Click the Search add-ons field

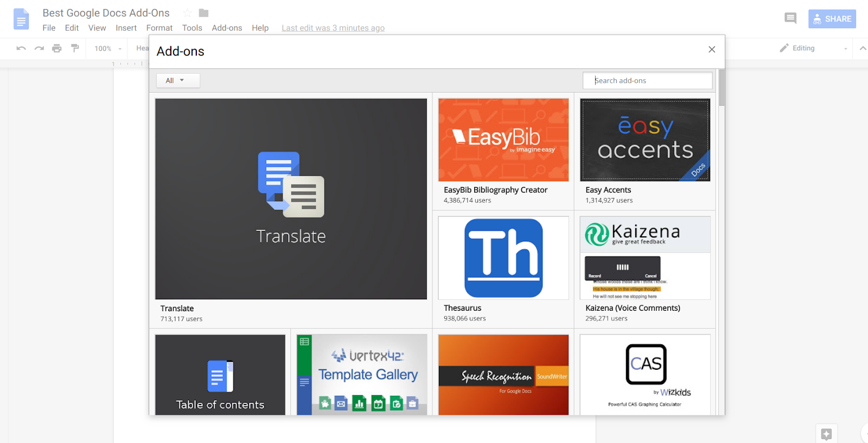click(x=647, y=80)
